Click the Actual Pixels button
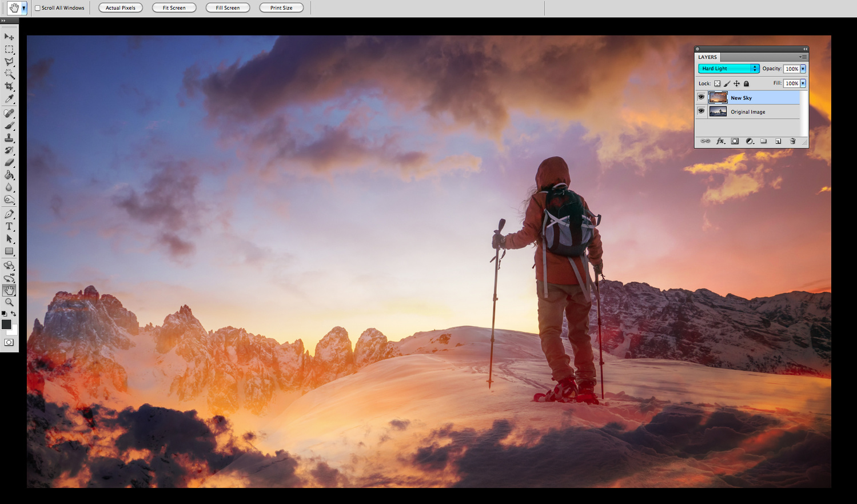This screenshot has width=857, height=504. point(121,8)
